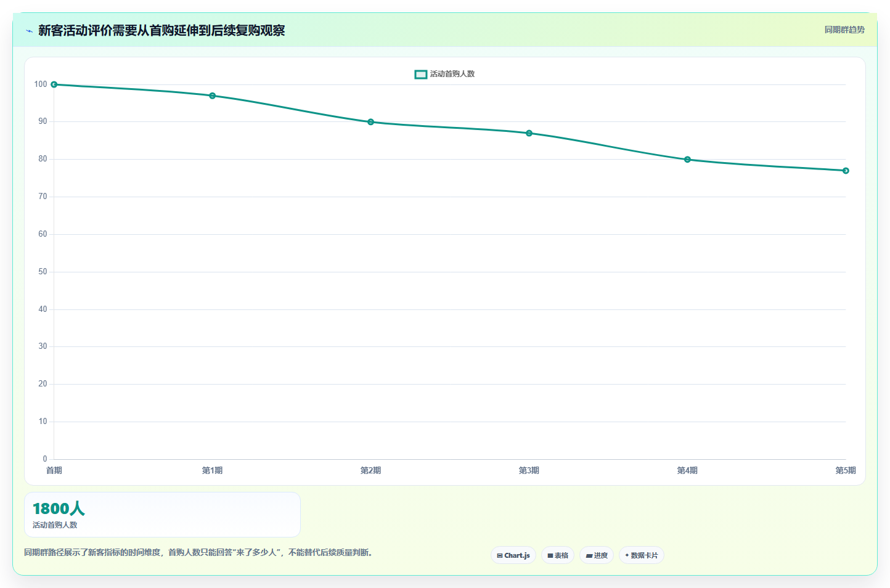Viewport: 890px width, 588px height.
Task: Click the 第2期 x-axis label
Action: [x=371, y=470]
